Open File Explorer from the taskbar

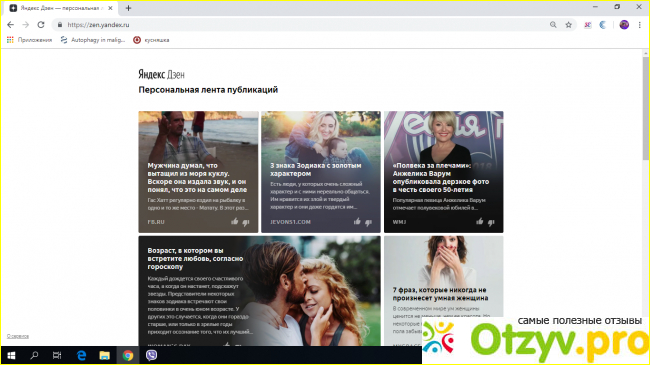(x=104, y=355)
